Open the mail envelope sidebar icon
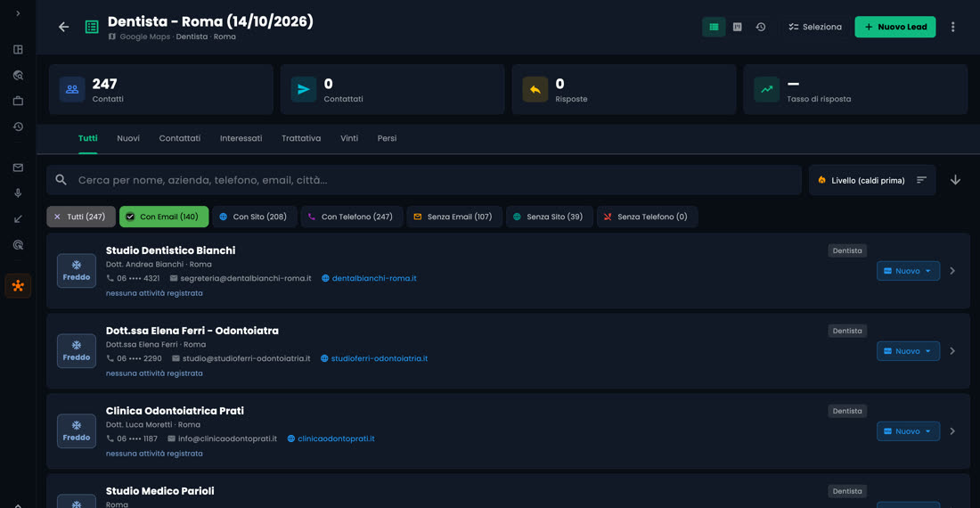Image resolution: width=980 pixels, height=508 pixels. click(18, 168)
